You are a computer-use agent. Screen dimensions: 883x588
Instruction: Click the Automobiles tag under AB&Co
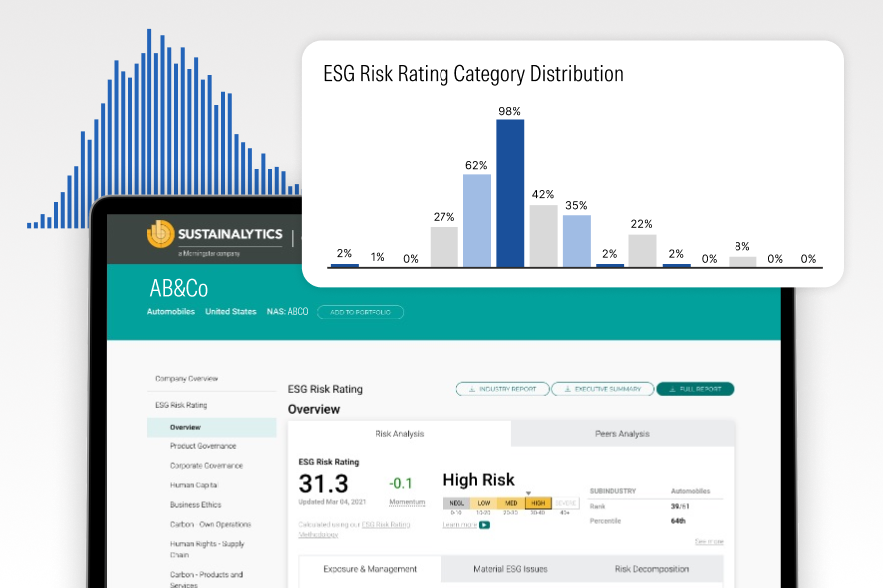171,312
